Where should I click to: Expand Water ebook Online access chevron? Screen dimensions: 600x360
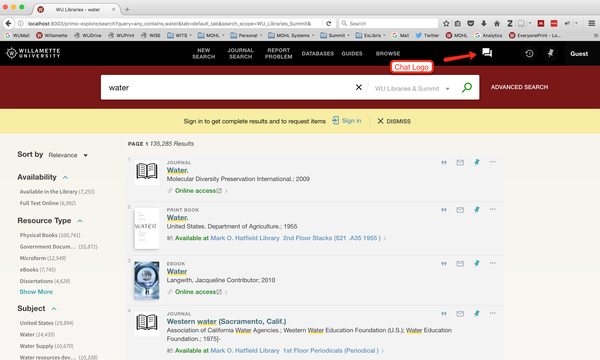coord(226,292)
